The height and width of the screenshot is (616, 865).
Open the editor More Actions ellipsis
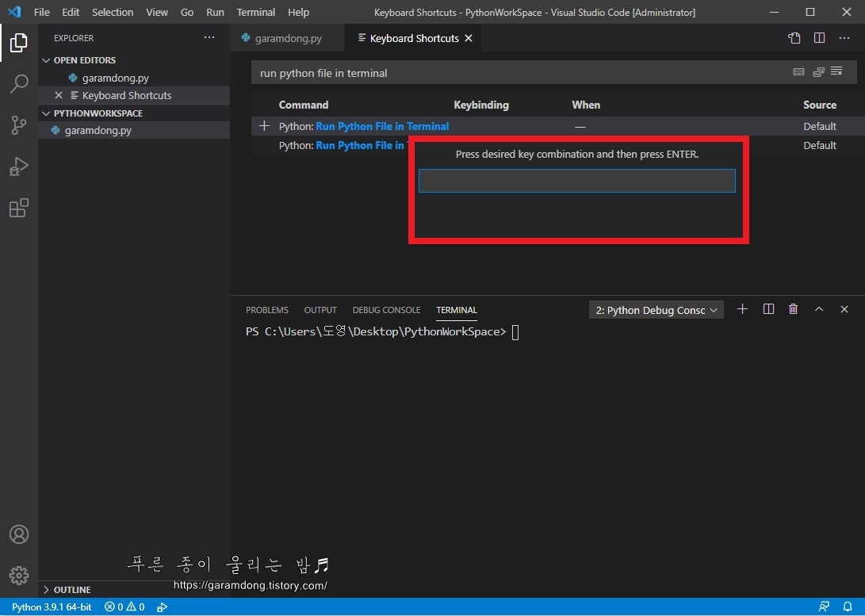844,38
